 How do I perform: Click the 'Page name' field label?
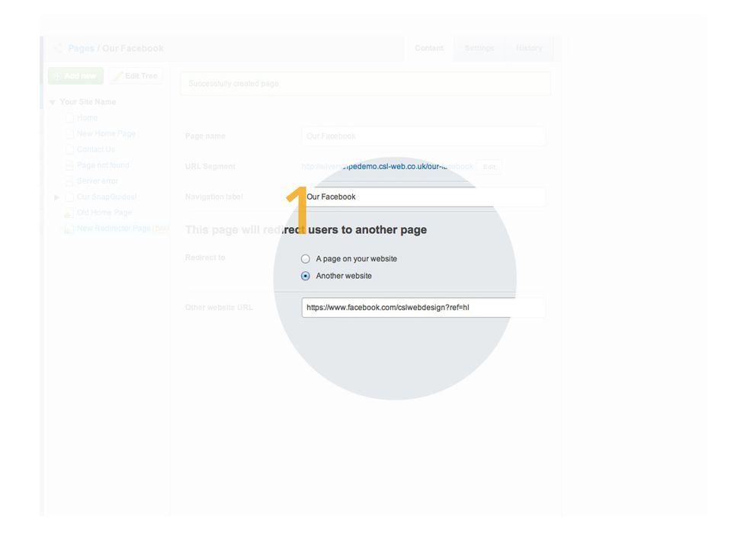tap(205, 136)
